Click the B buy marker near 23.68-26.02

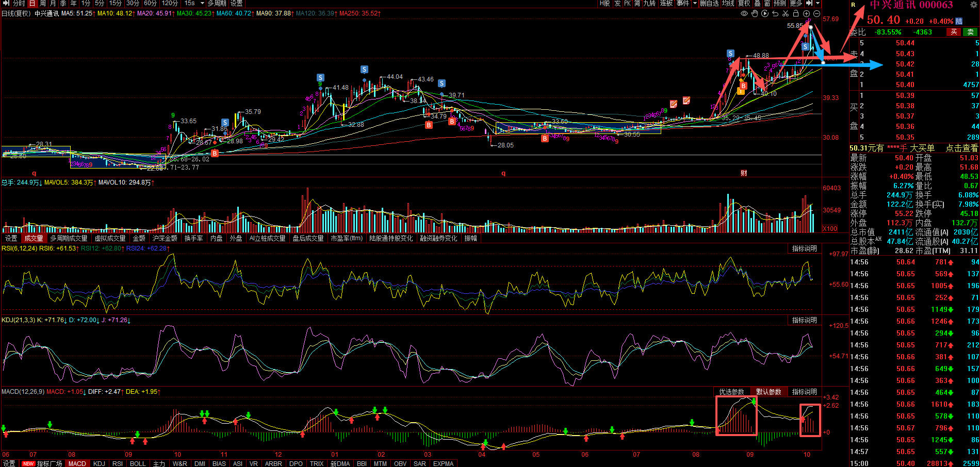tap(215, 153)
